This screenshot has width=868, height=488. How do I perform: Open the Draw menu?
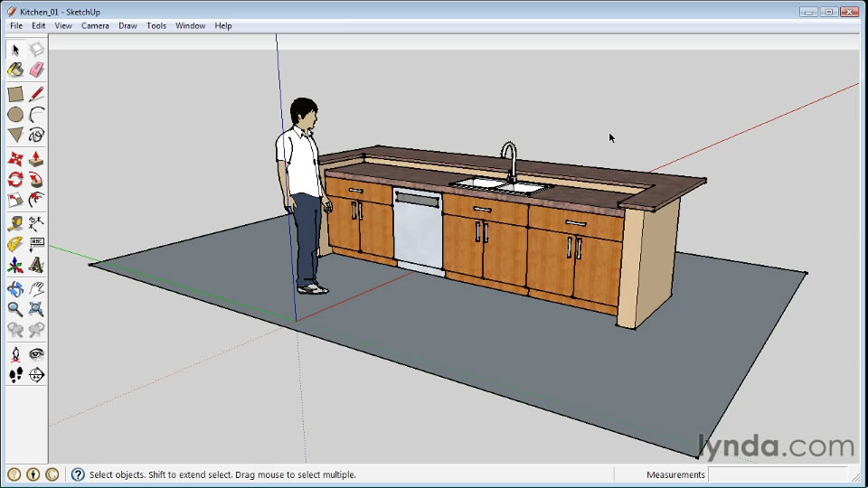[127, 26]
